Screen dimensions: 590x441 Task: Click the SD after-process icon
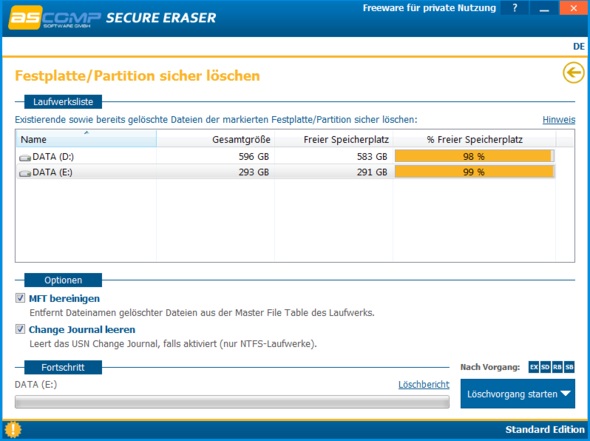tap(545, 367)
